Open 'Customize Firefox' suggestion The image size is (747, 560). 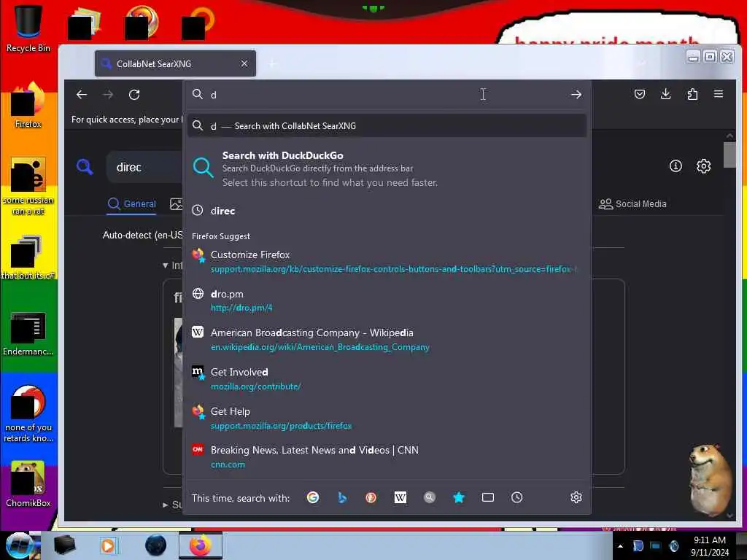coord(387,262)
